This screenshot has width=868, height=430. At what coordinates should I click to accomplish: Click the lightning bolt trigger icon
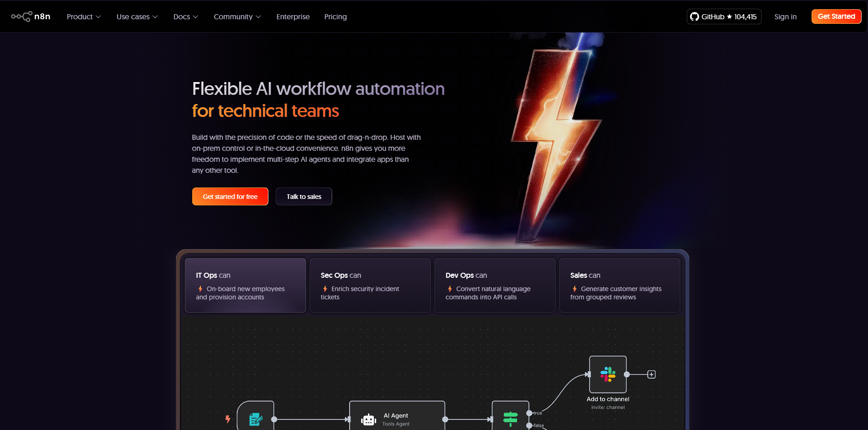[228, 419]
